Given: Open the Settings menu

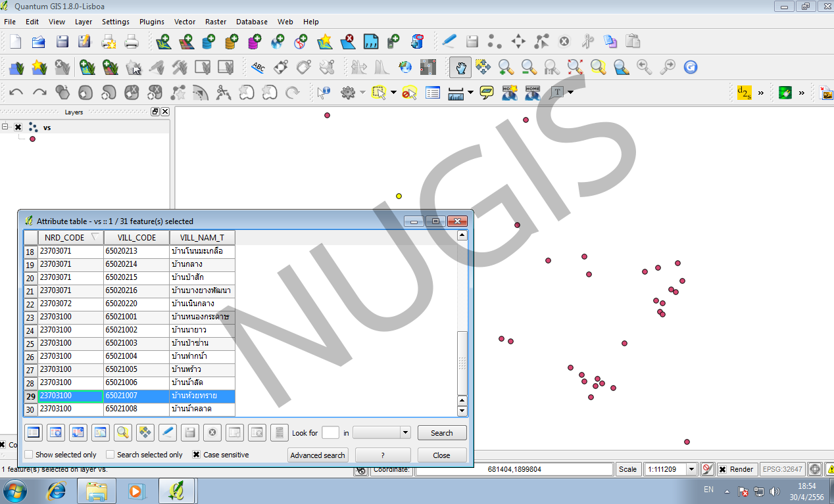Looking at the screenshot, I should (x=116, y=22).
